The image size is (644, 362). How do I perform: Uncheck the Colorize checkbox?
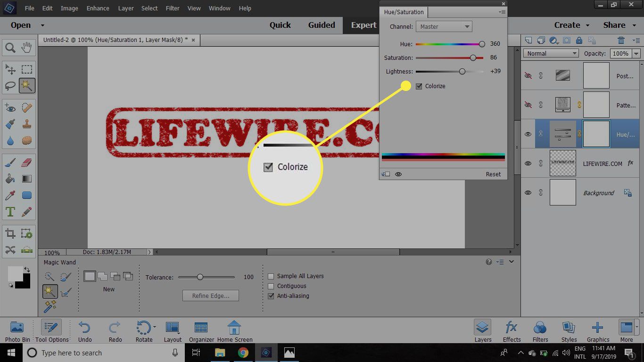pos(419,86)
